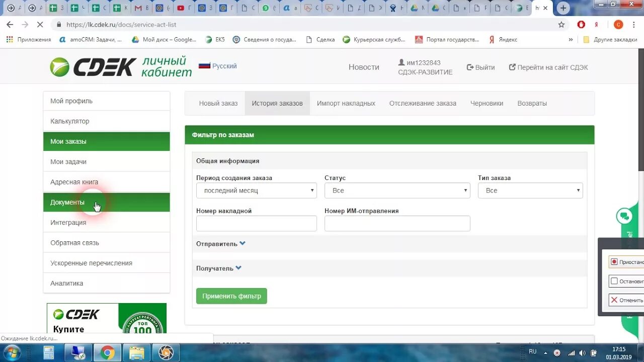The image size is (644, 362).
Task: Open the Windows Start menu
Action: [x=12, y=352]
